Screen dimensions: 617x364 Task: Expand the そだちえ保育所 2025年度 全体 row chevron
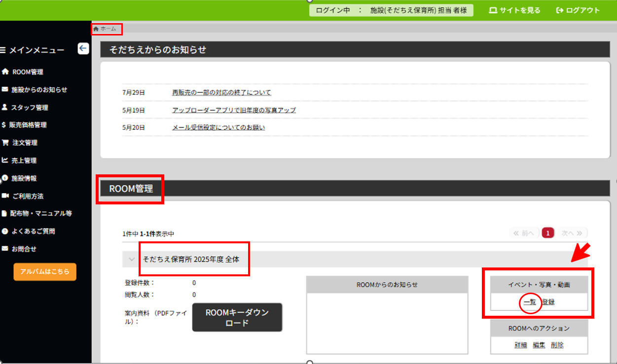(x=131, y=259)
